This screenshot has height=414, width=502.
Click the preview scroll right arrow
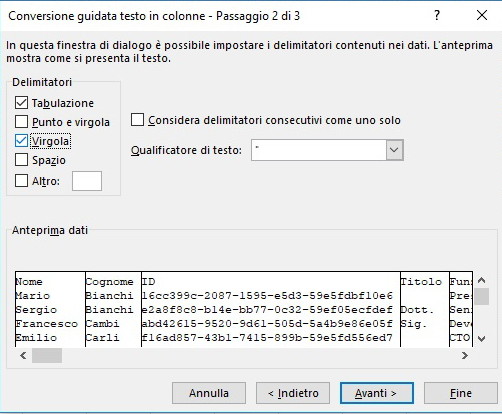click(465, 355)
